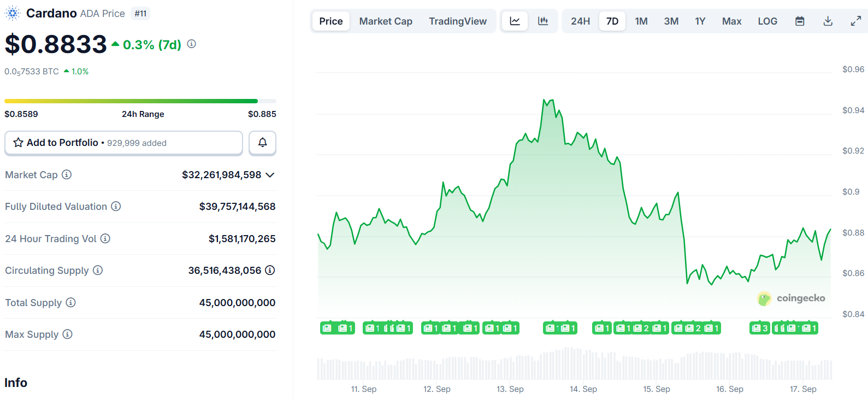Click the $0.9 price axis label

pyautogui.click(x=851, y=192)
